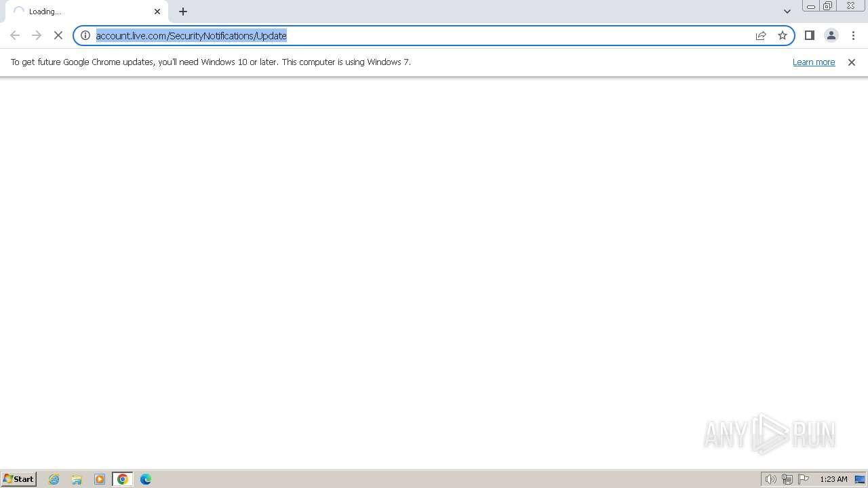868x488 pixels.
Task: Open Windows Media Player from taskbar
Action: (100, 479)
